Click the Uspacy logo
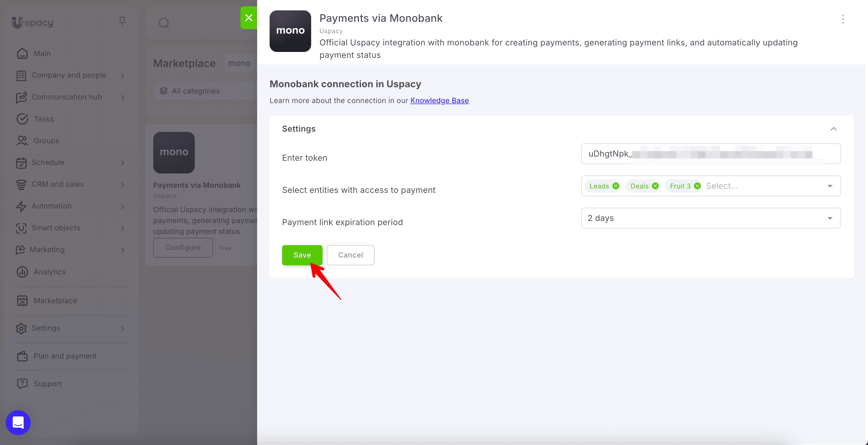Image resolution: width=868 pixels, height=445 pixels. pos(32,23)
